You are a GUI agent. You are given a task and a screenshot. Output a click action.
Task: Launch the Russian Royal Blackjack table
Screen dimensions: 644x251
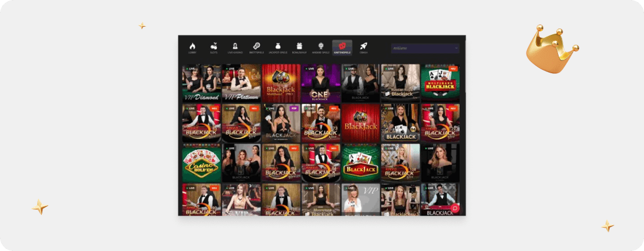point(400,83)
